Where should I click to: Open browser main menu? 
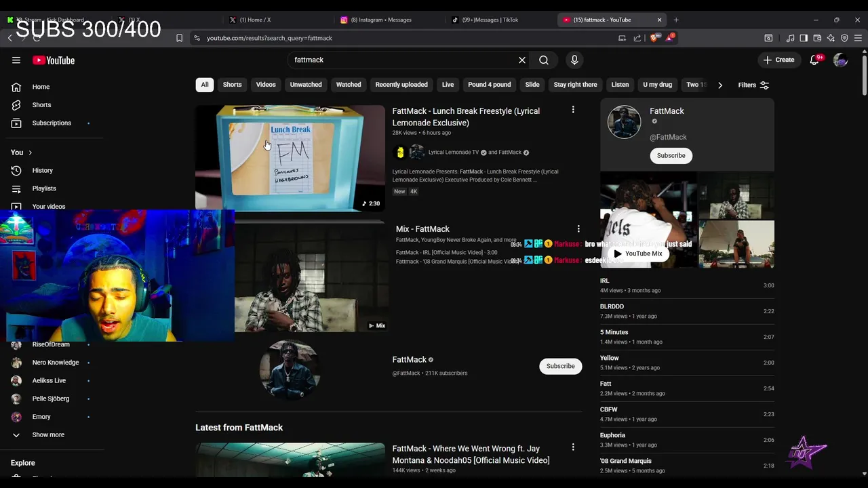858,38
